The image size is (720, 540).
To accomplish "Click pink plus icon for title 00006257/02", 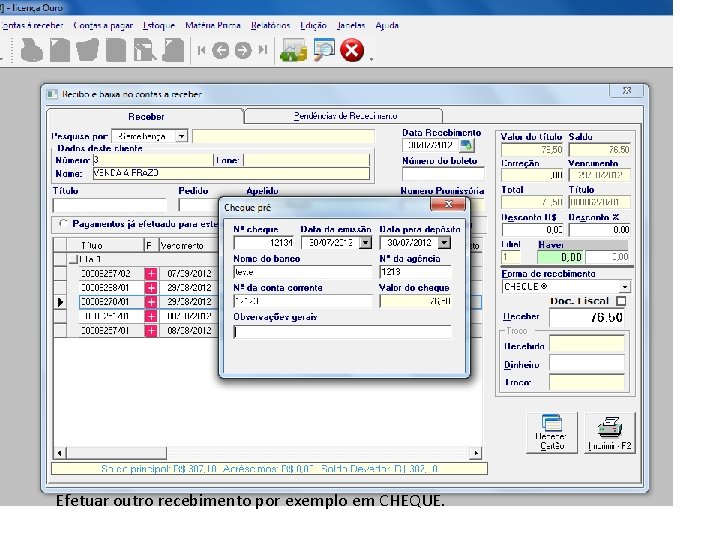I will pyautogui.click(x=151, y=273).
